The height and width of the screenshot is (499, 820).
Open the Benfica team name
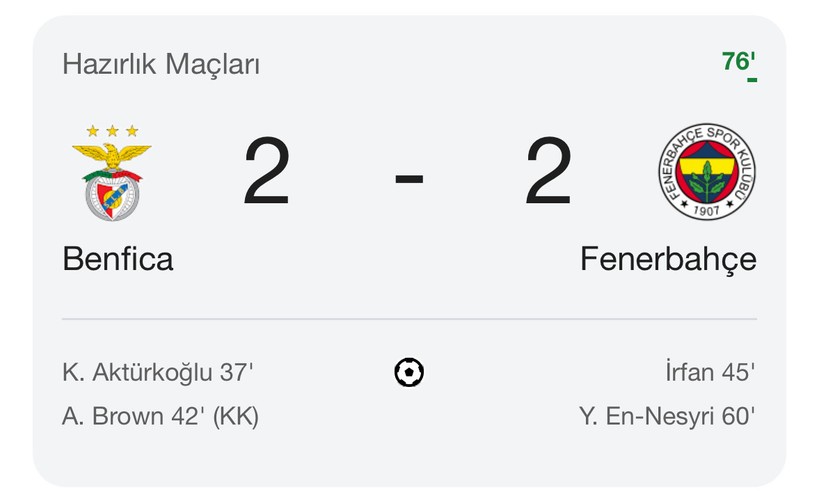point(118,259)
